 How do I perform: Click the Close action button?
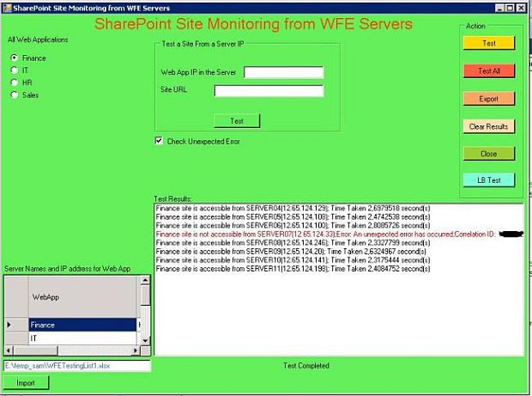pyautogui.click(x=489, y=154)
